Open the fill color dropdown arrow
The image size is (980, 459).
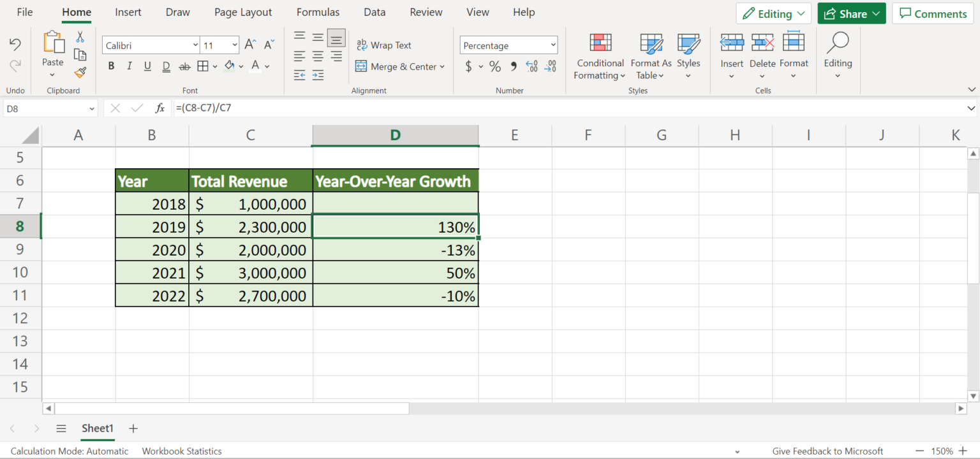[x=240, y=66]
